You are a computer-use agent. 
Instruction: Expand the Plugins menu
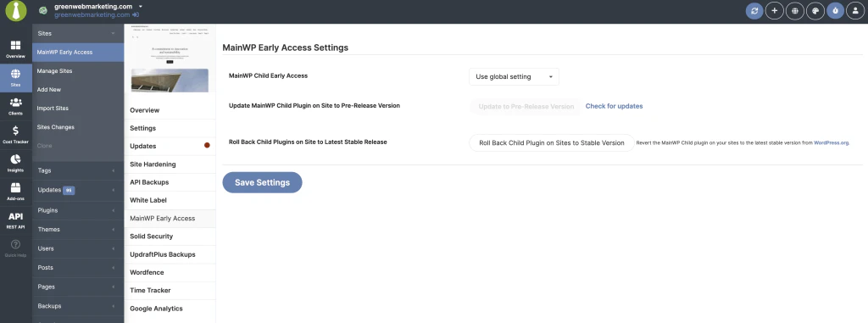[x=78, y=210]
